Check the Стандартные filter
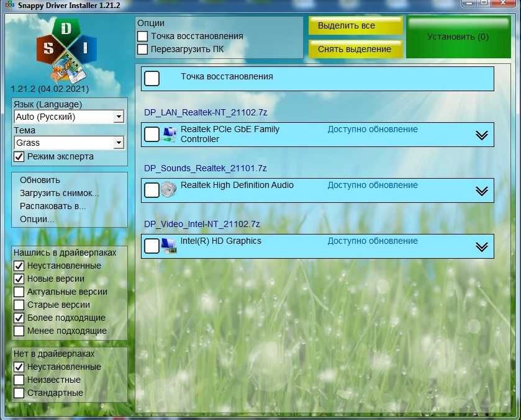The height and width of the screenshot is (420, 521). click(x=19, y=393)
